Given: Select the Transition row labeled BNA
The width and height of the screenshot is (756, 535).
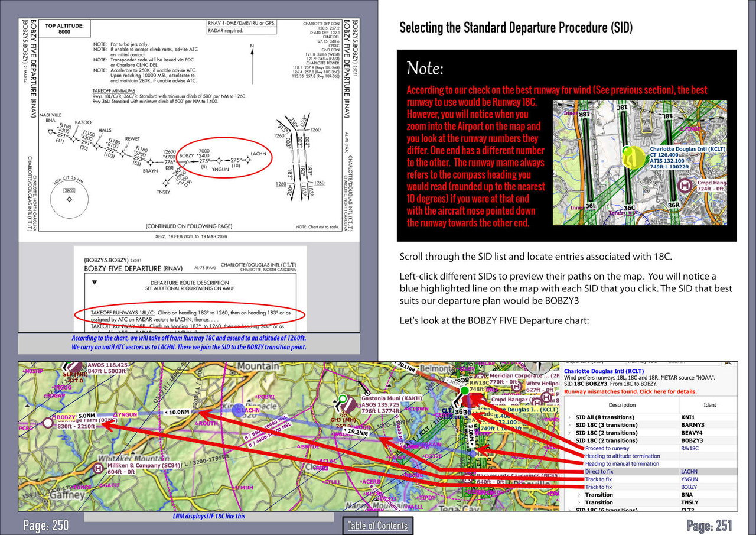Looking at the screenshot, I should (x=599, y=495).
